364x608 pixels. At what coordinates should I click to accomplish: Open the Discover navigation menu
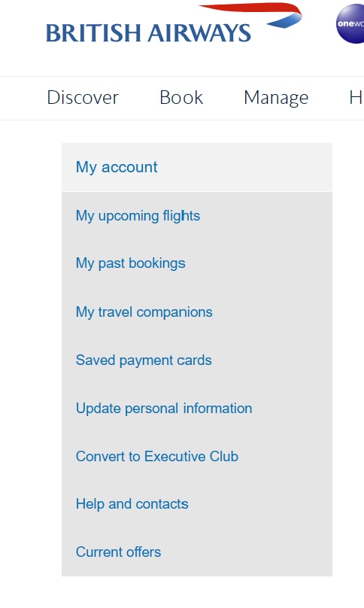point(83,97)
